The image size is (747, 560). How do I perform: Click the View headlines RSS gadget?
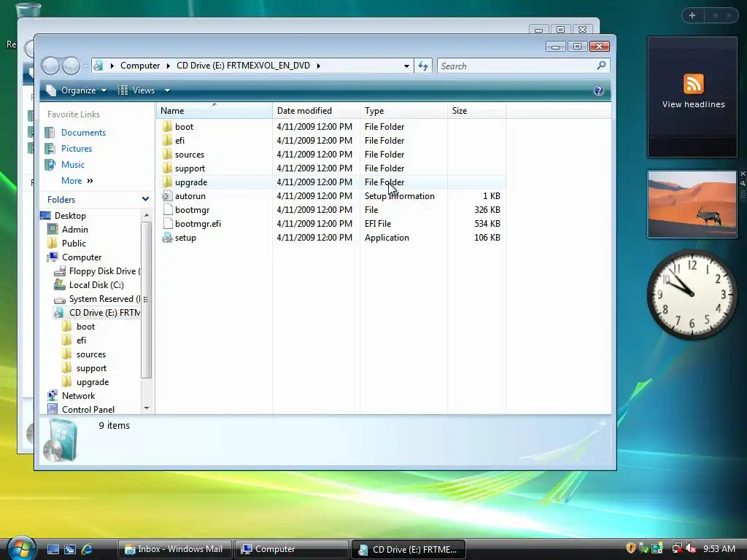tap(692, 97)
